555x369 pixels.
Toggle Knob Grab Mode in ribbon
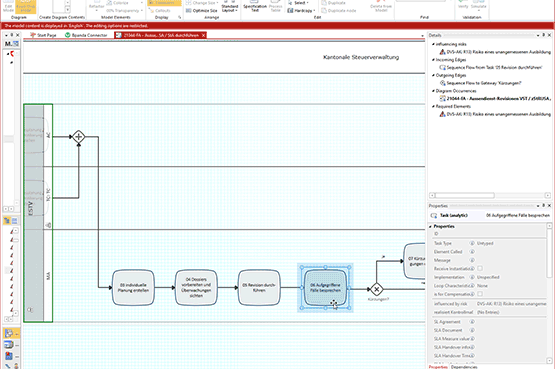pyautogui.click(x=25, y=6)
